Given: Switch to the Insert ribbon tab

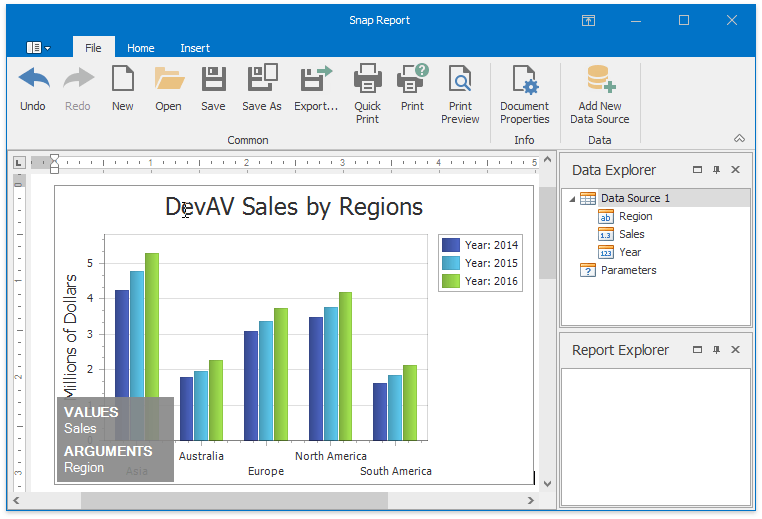Looking at the screenshot, I should (195, 48).
